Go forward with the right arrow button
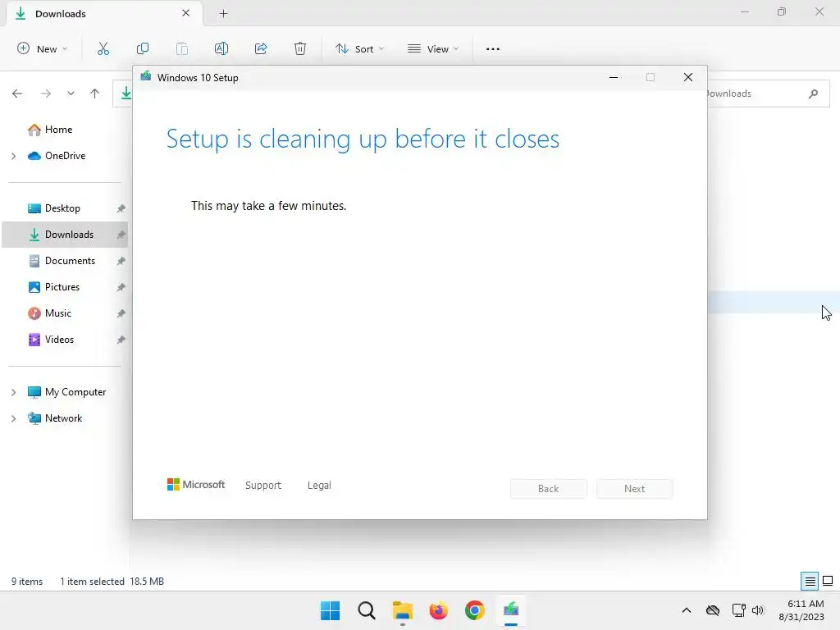 (46, 94)
